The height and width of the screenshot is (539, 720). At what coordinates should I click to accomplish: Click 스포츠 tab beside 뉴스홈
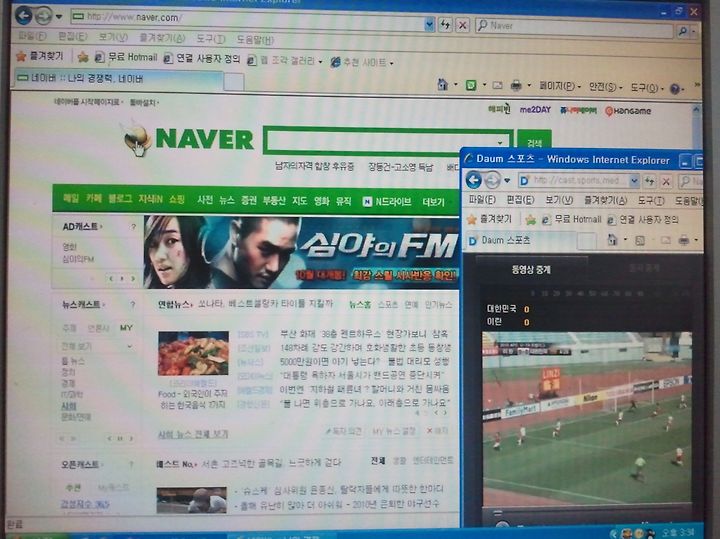coord(388,304)
